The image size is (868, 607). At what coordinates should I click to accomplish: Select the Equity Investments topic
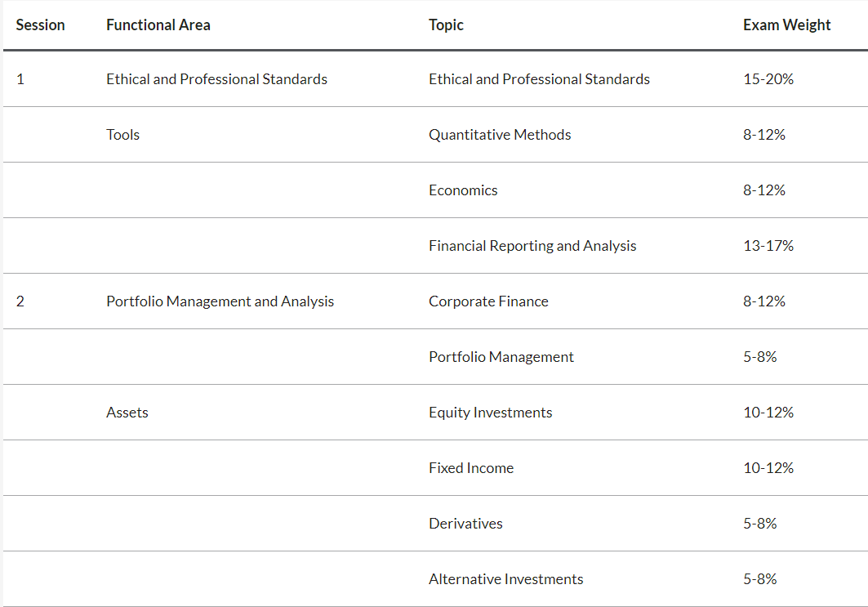[490, 413]
